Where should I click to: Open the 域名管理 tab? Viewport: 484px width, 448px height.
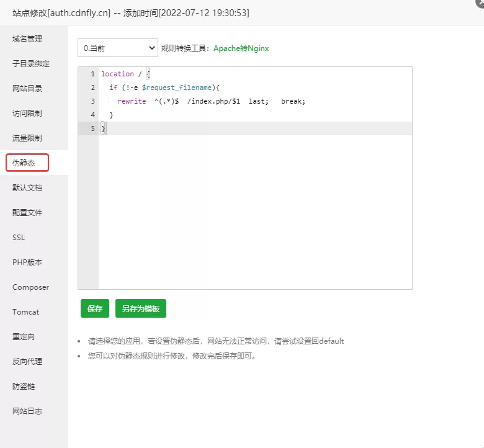27,39
